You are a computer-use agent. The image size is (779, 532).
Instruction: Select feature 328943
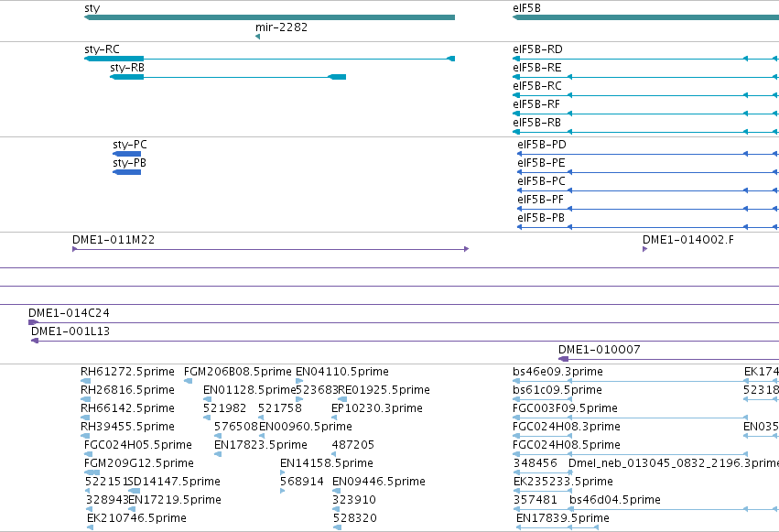click(89, 509)
